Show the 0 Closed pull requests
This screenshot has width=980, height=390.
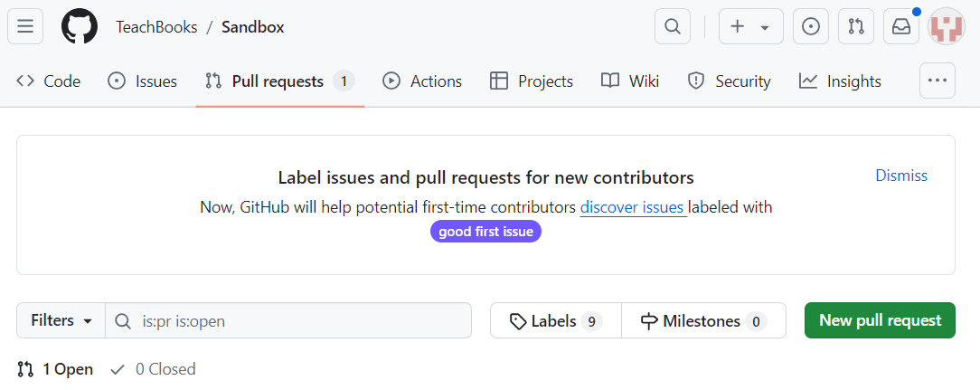click(x=153, y=369)
